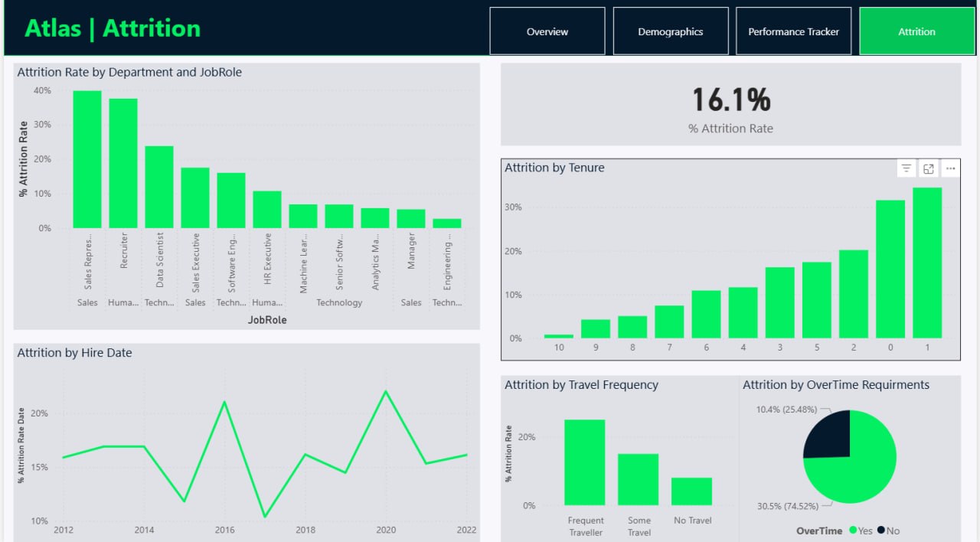
Task: Click the Technology group label under middle bars
Action: pos(339,302)
